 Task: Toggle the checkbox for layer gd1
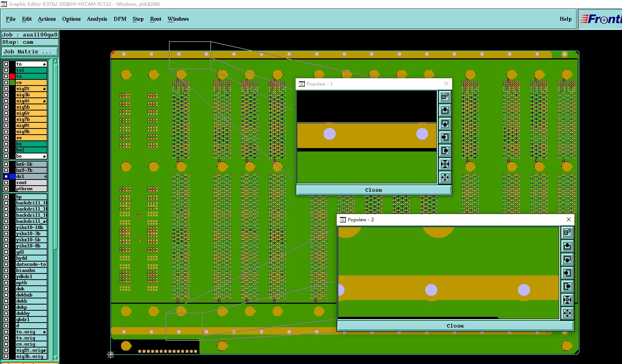[x=6, y=252]
